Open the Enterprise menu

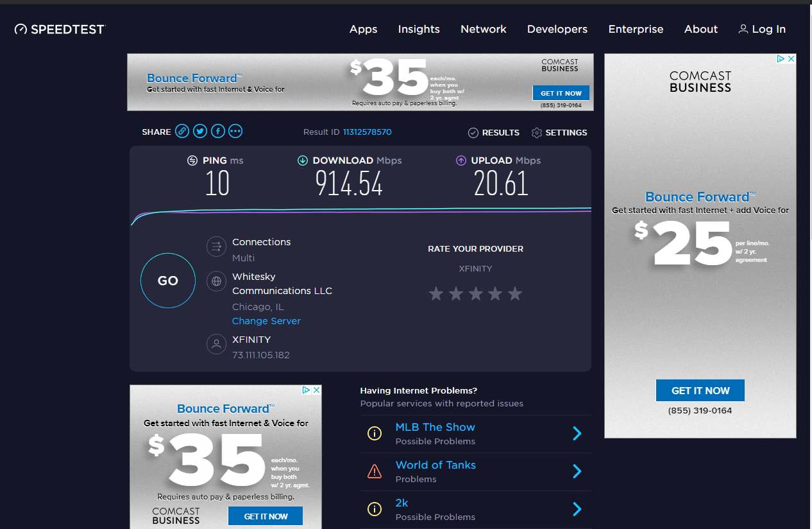click(636, 29)
